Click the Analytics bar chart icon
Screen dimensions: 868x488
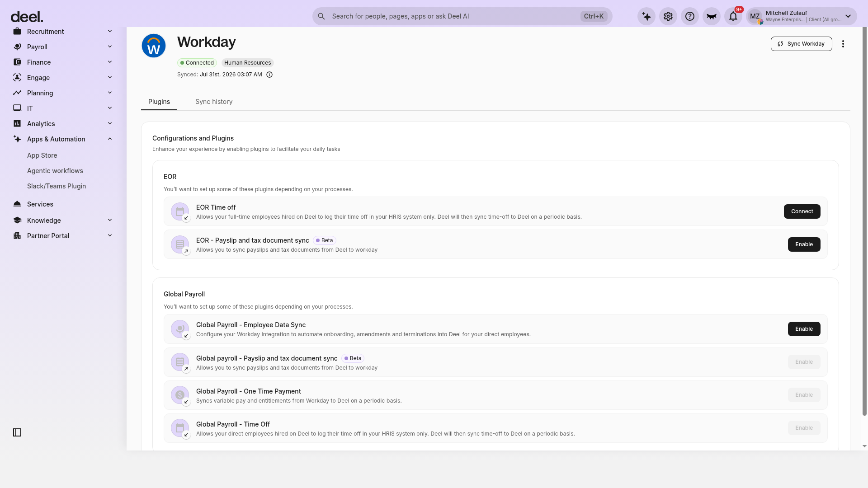click(x=17, y=123)
